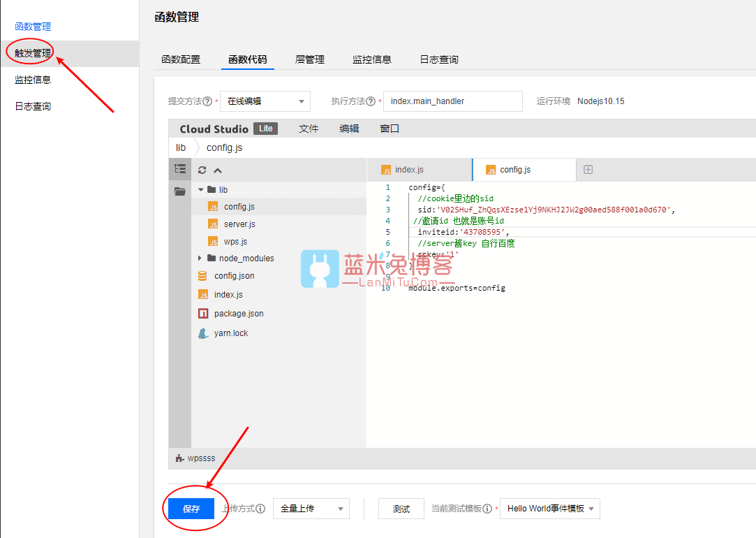Image resolution: width=756 pixels, height=538 pixels.
Task: Open 监控信息 in the left sidebar
Action: [x=33, y=80]
